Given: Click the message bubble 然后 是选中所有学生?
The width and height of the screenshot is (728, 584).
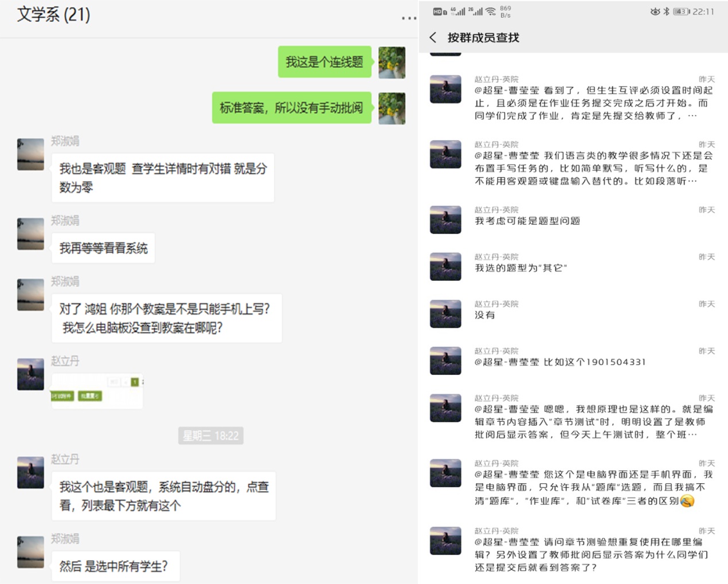Looking at the screenshot, I should (115, 566).
